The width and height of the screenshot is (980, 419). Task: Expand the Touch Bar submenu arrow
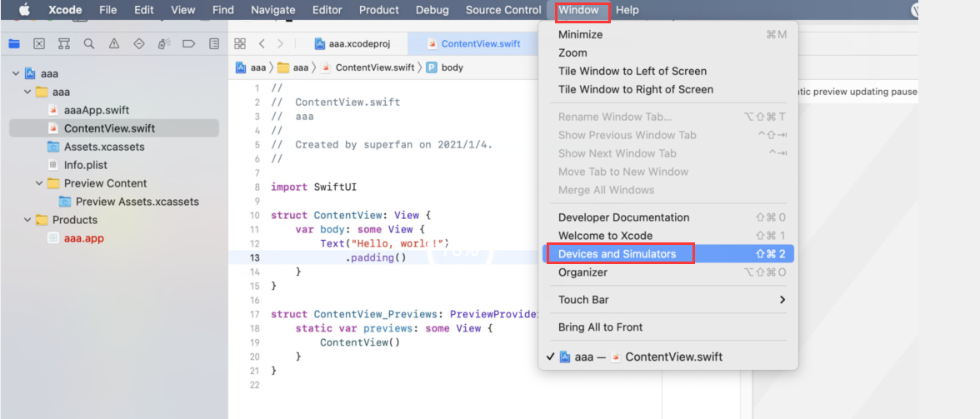(782, 300)
